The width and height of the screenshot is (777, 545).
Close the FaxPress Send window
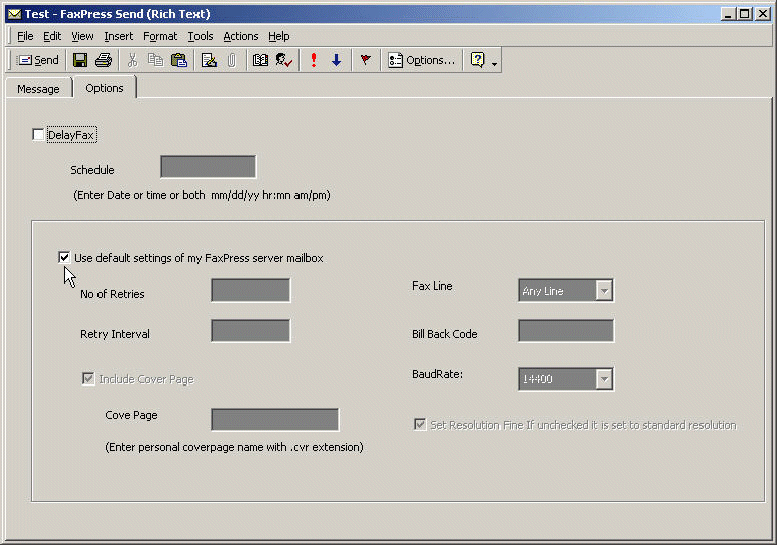[x=763, y=14]
